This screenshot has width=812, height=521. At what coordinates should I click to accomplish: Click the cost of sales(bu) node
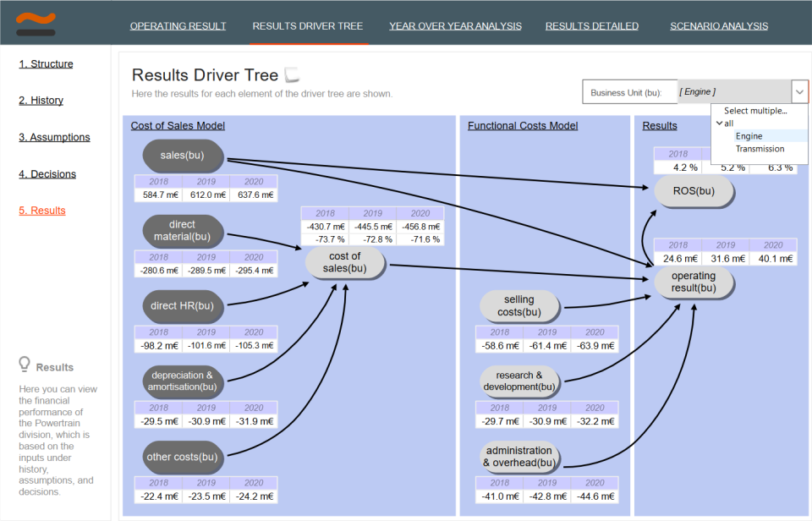pyautogui.click(x=344, y=263)
